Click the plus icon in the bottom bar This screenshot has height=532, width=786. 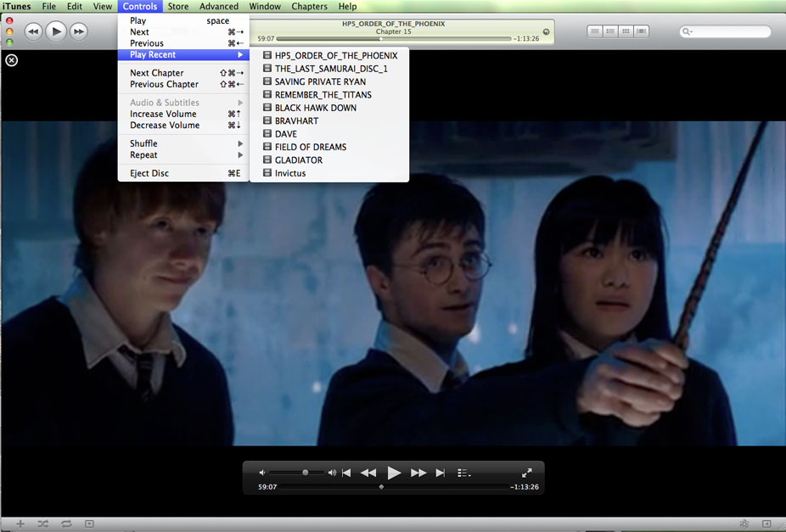click(x=20, y=524)
